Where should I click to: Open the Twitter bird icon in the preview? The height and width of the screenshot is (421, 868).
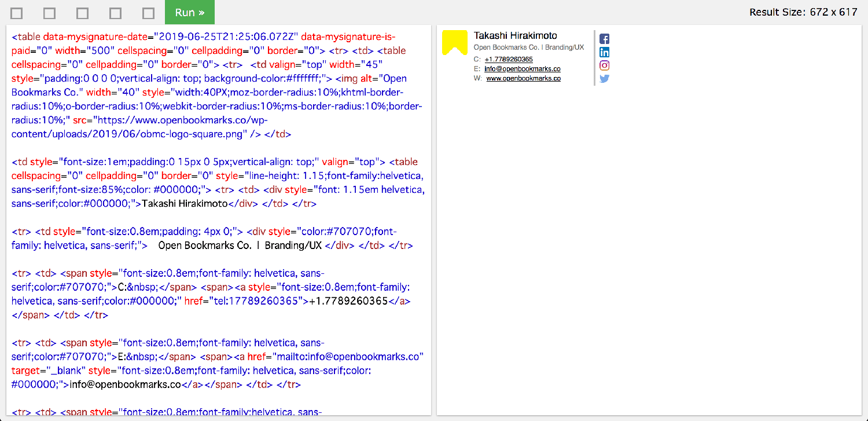click(x=604, y=79)
